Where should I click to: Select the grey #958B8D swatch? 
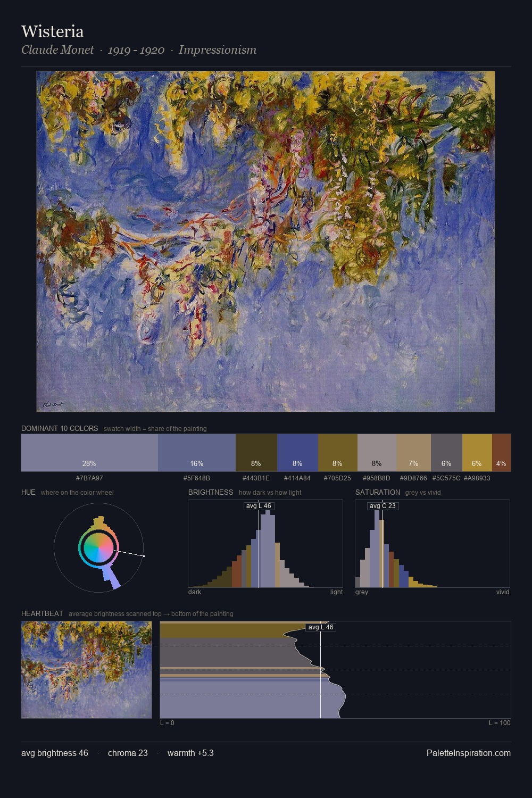coord(377,453)
